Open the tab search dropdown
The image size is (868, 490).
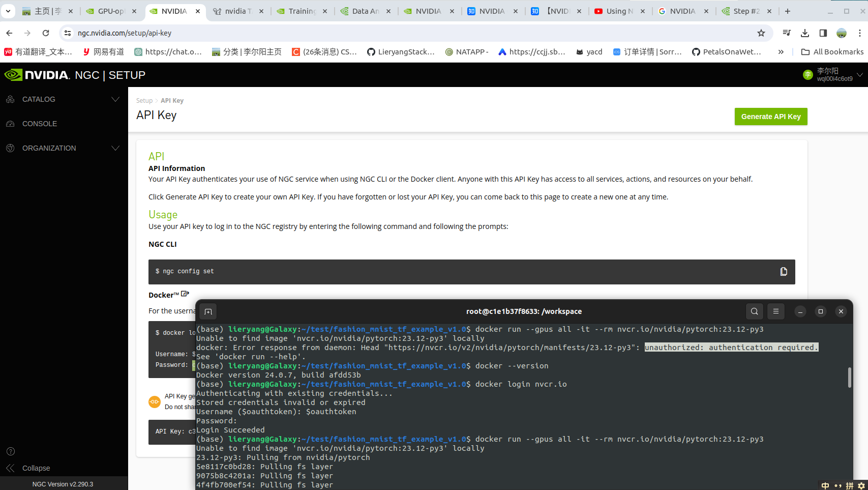8,11
